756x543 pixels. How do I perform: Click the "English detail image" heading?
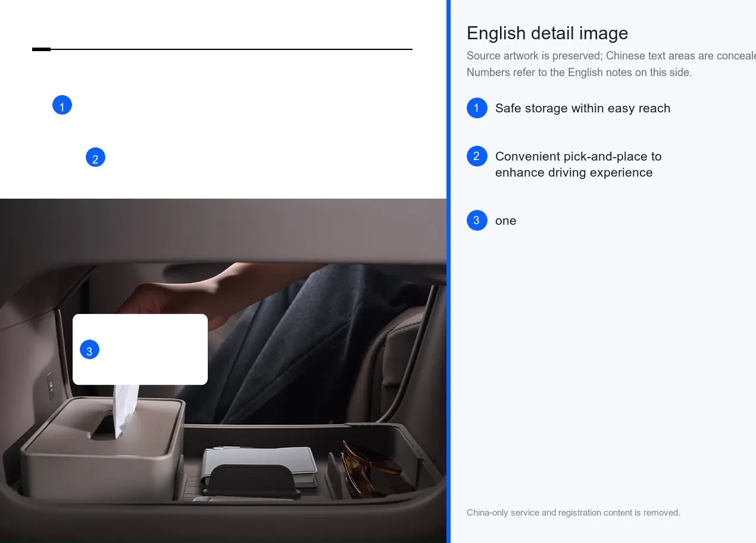coord(547,33)
